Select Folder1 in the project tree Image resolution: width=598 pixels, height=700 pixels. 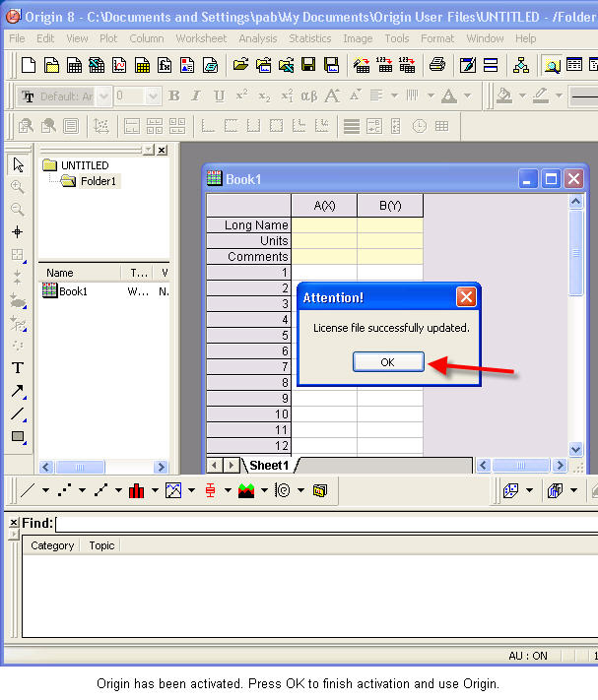coord(91,181)
